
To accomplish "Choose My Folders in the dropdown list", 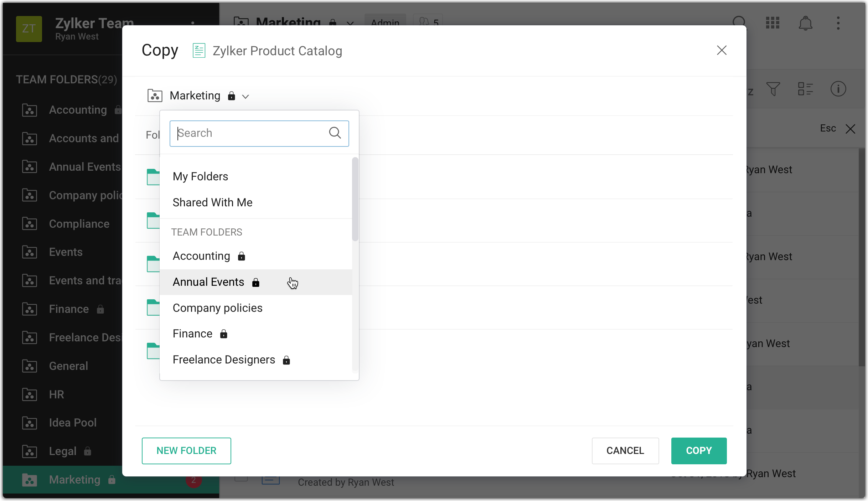I will (x=200, y=176).
